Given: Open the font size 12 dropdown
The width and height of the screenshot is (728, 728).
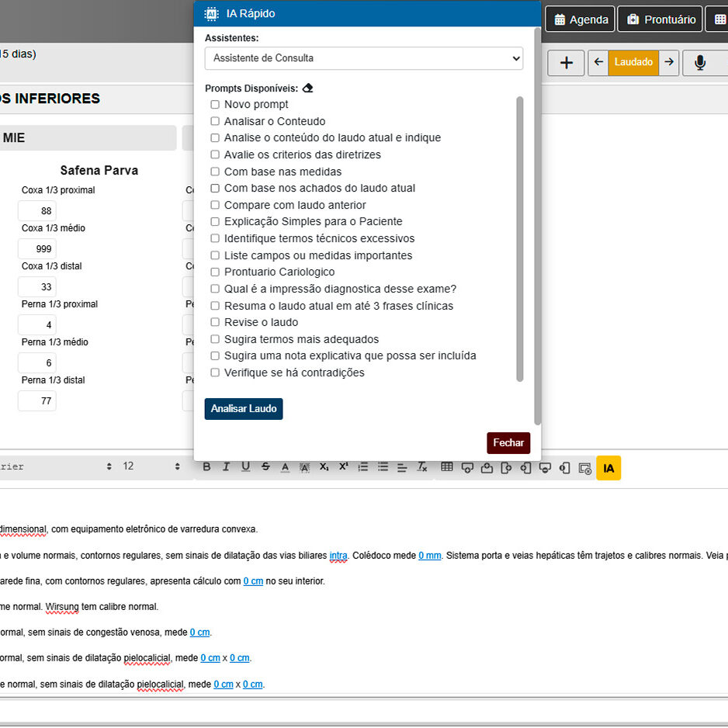Looking at the screenshot, I should 151,466.
